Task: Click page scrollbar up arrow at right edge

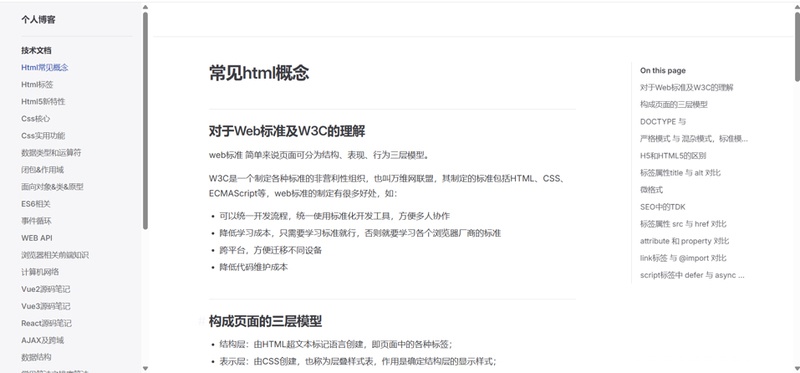Action: (x=797, y=7)
